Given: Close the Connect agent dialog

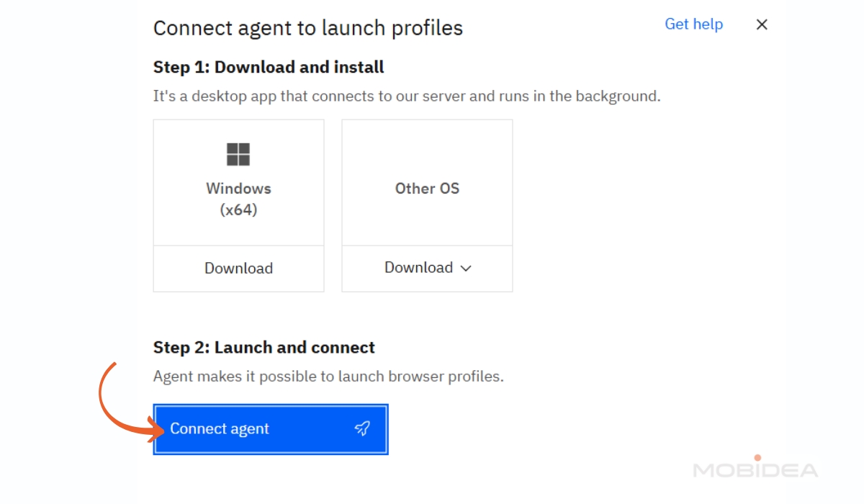Looking at the screenshot, I should click(x=761, y=24).
